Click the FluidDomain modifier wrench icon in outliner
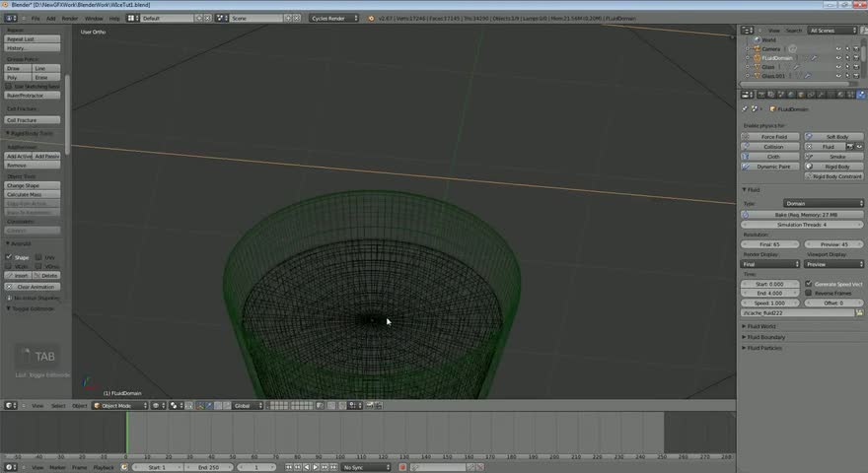Viewport: 868px width, 473px height. click(x=815, y=58)
